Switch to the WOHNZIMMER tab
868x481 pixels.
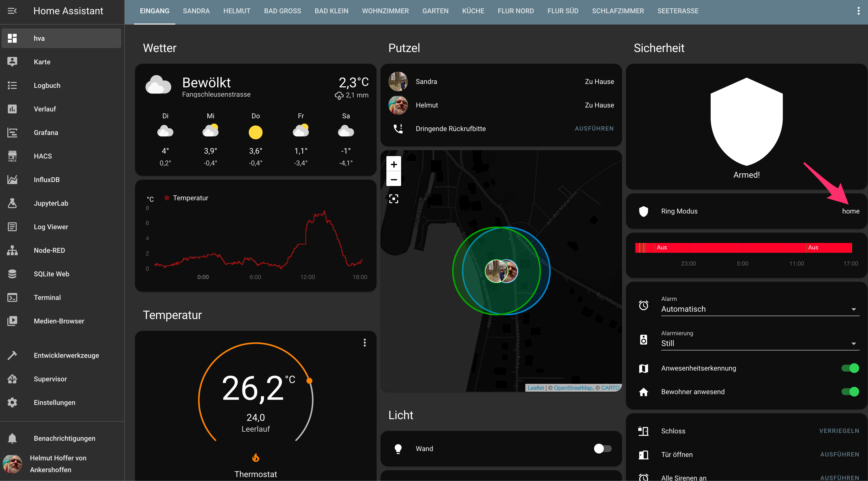(x=385, y=11)
